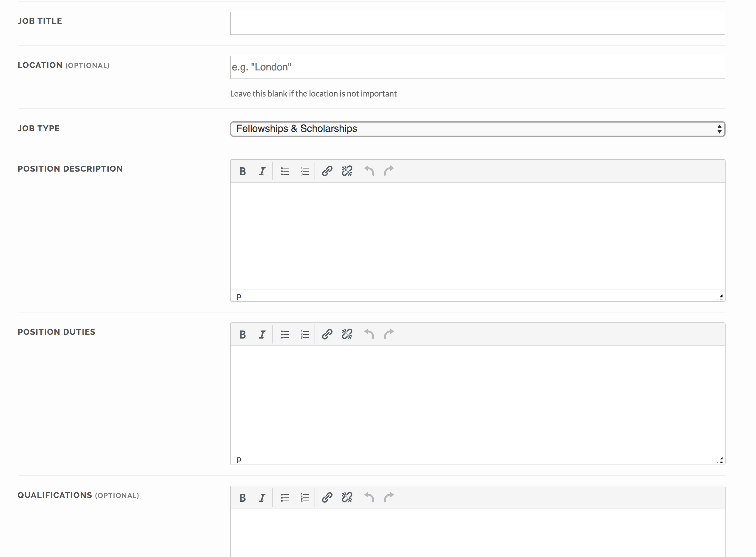Toggle Italic in Qualifications editor

(x=262, y=498)
